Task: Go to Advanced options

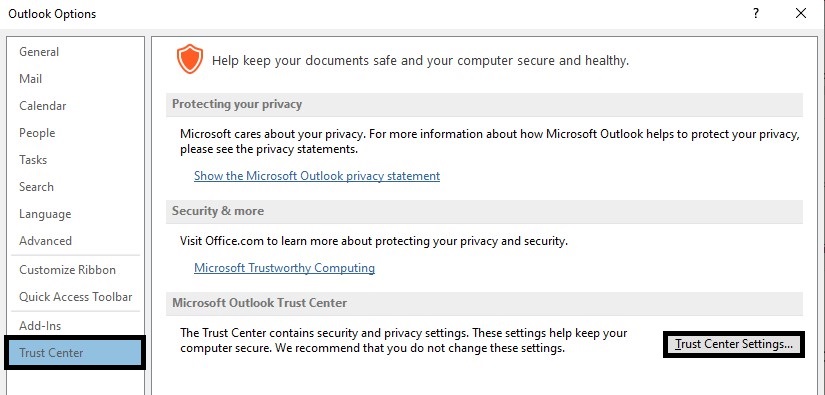Action: (45, 241)
